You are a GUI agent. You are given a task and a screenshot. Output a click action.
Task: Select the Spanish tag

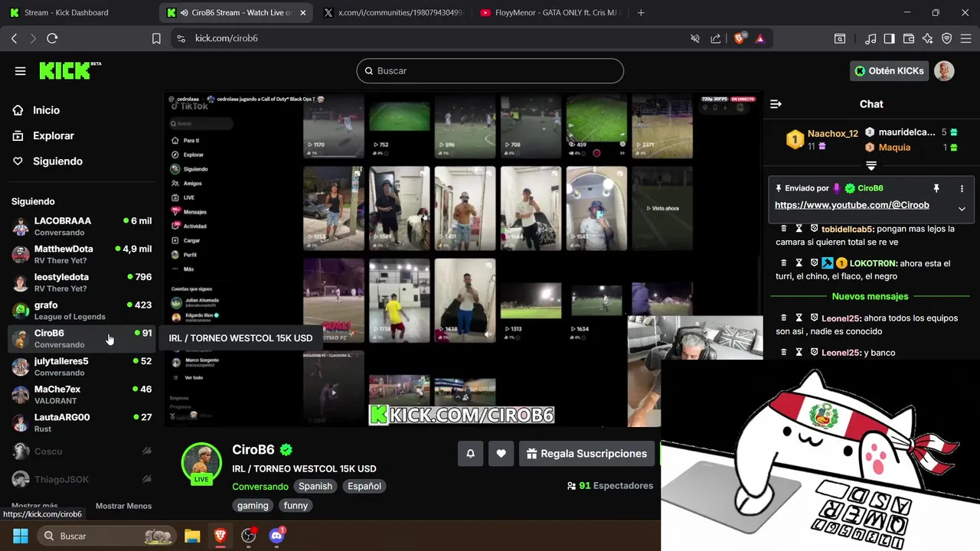[315, 486]
